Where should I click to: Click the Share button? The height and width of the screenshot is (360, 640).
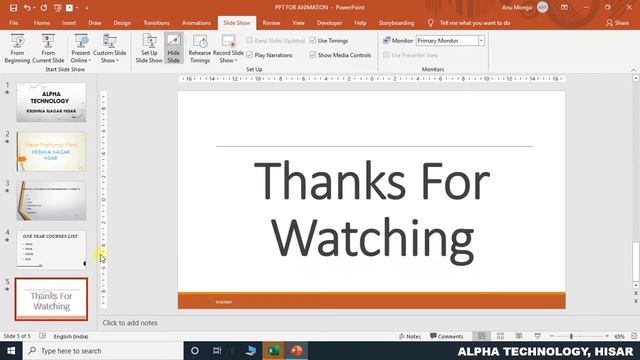pyautogui.click(x=618, y=23)
